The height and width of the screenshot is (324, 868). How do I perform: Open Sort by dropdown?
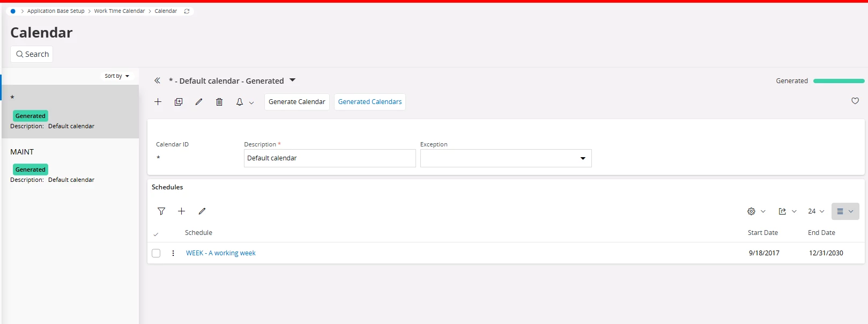[117, 76]
